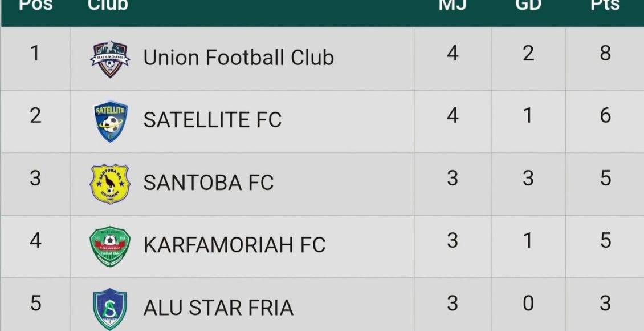Click the Alu Star Fria shield logo

[109, 309]
